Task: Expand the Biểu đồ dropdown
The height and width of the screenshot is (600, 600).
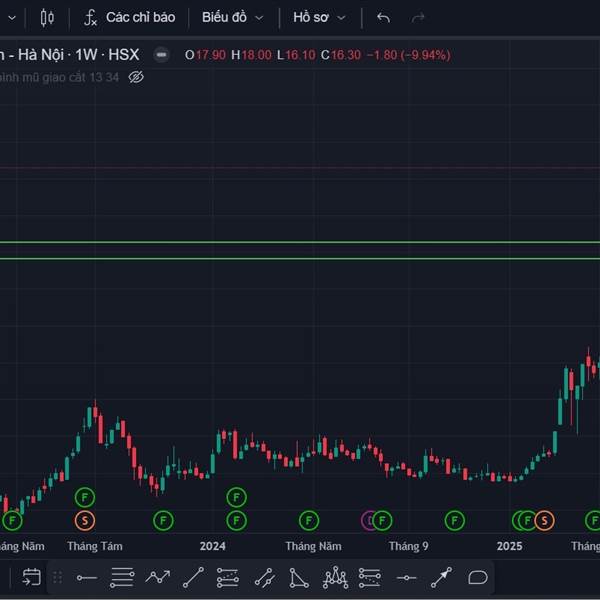Action: pyautogui.click(x=232, y=17)
